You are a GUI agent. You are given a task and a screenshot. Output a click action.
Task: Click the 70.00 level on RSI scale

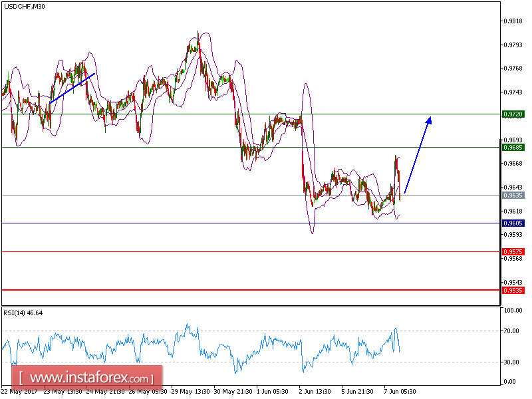(x=512, y=329)
